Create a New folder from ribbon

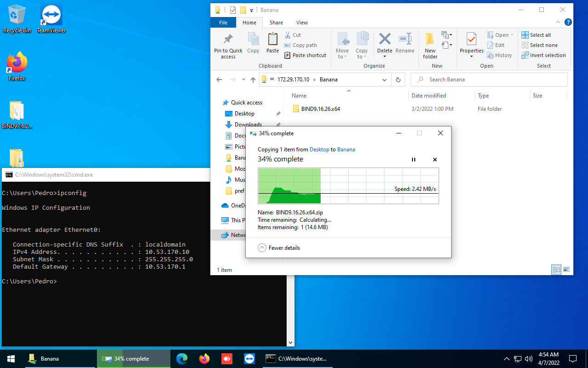click(x=430, y=45)
